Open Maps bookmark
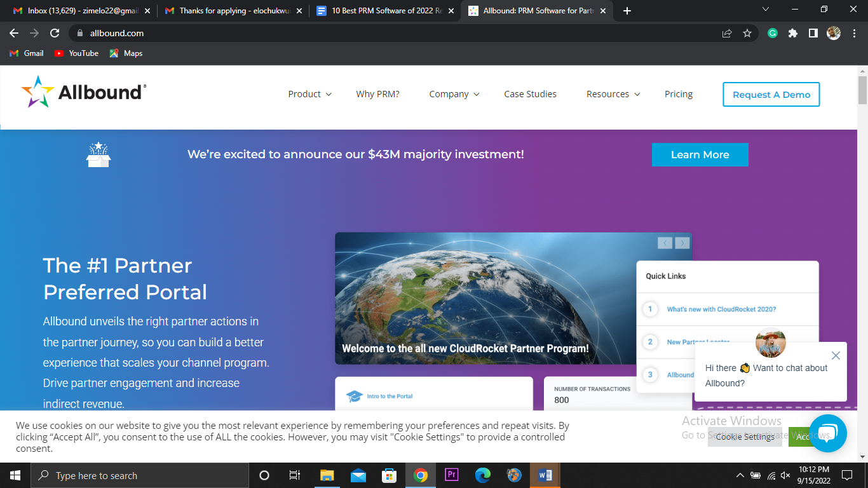The image size is (868, 488). point(126,53)
